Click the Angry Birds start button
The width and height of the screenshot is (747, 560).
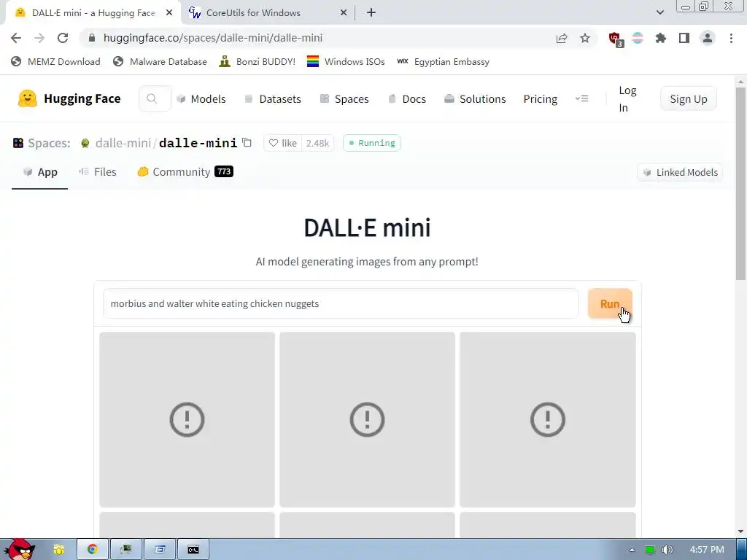(x=19, y=548)
